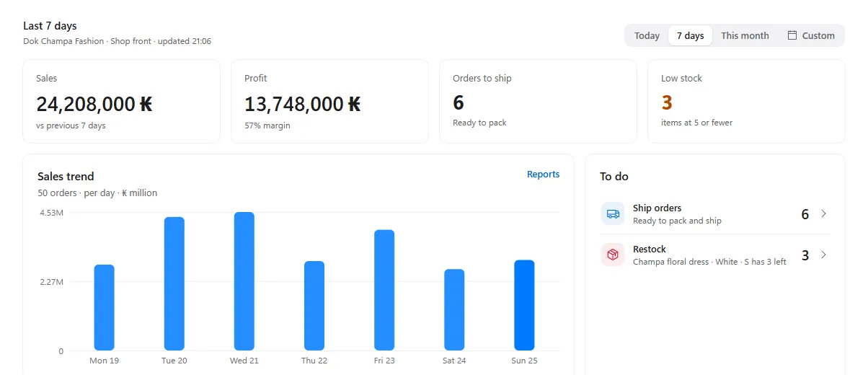Select the Thu 22 sales bar
This screenshot has height=375, width=868.
click(x=314, y=306)
